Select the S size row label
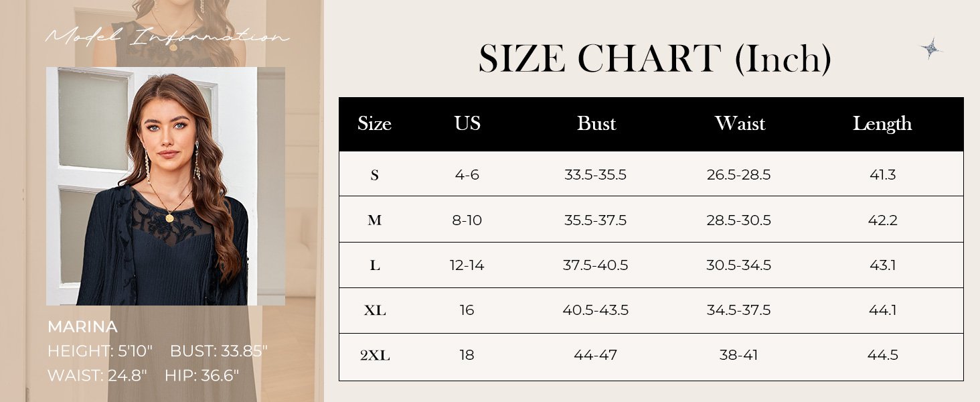This screenshot has height=402, width=980. point(375,176)
